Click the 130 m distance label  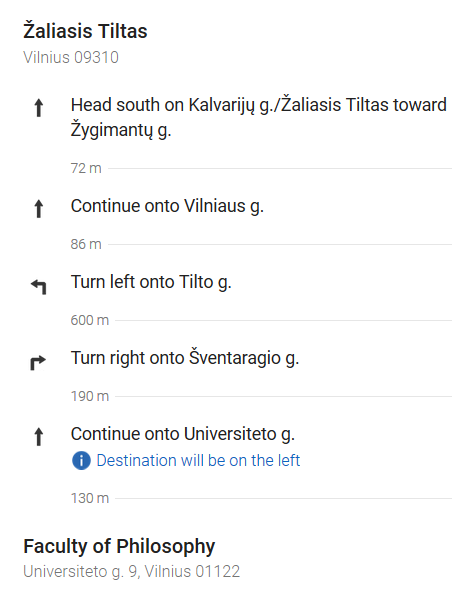point(90,498)
